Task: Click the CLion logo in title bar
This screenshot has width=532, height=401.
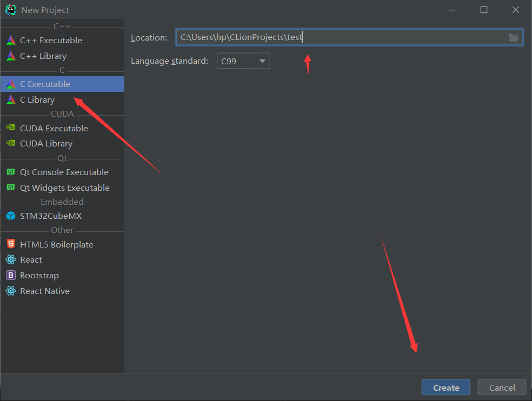Action: [x=11, y=10]
